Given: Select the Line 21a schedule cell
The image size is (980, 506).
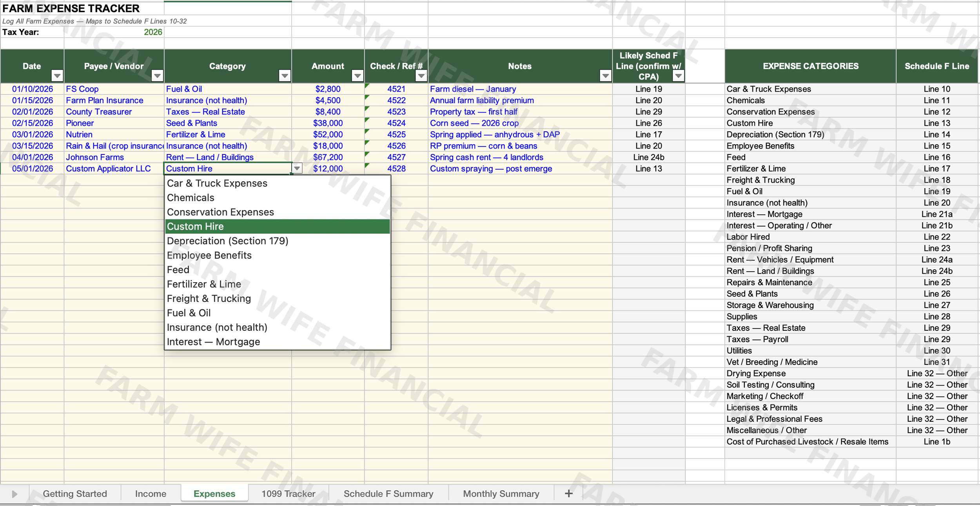Looking at the screenshot, I should 937,214.
